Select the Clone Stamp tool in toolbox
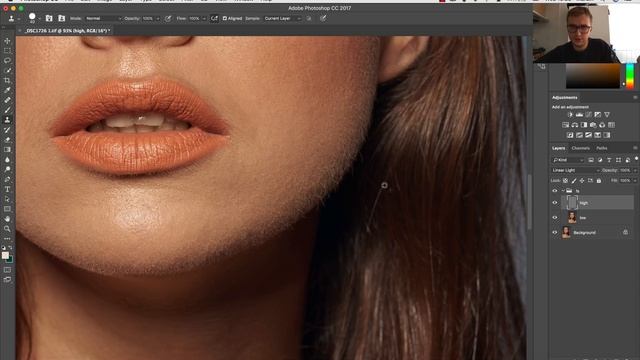The width and height of the screenshot is (640, 360). (7, 120)
